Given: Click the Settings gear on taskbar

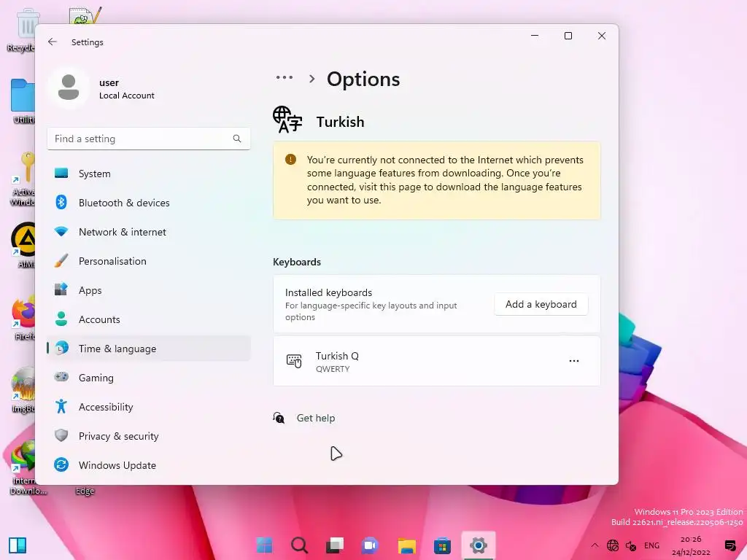Looking at the screenshot, I should (479, 545).
